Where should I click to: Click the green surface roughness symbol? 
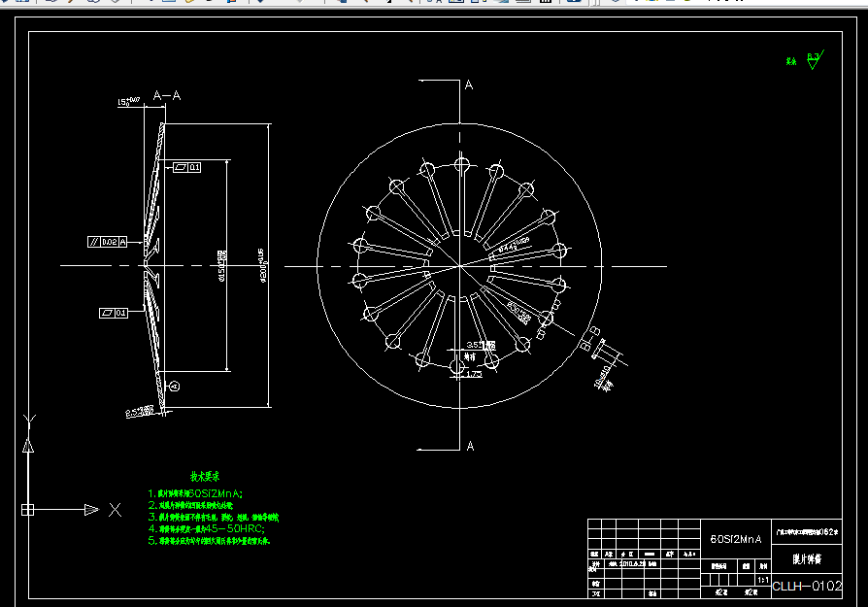click(815, 60)
